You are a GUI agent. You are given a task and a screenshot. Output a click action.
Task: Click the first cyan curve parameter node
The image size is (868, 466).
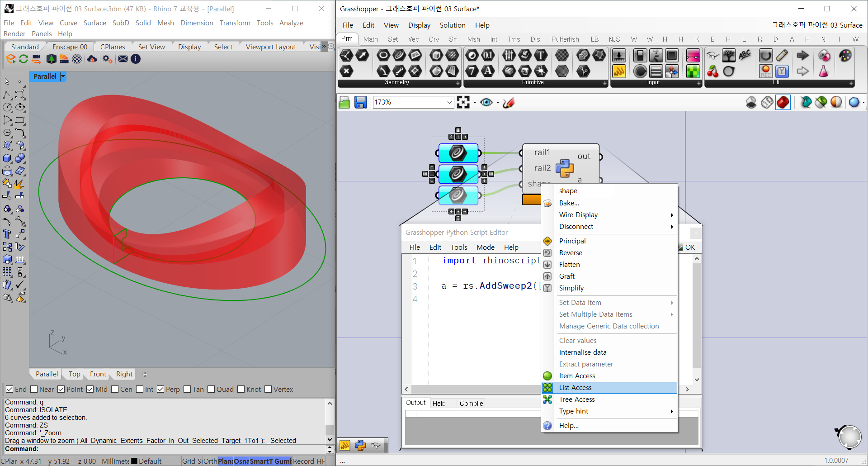pyautogui.click(x=458, y=153)
